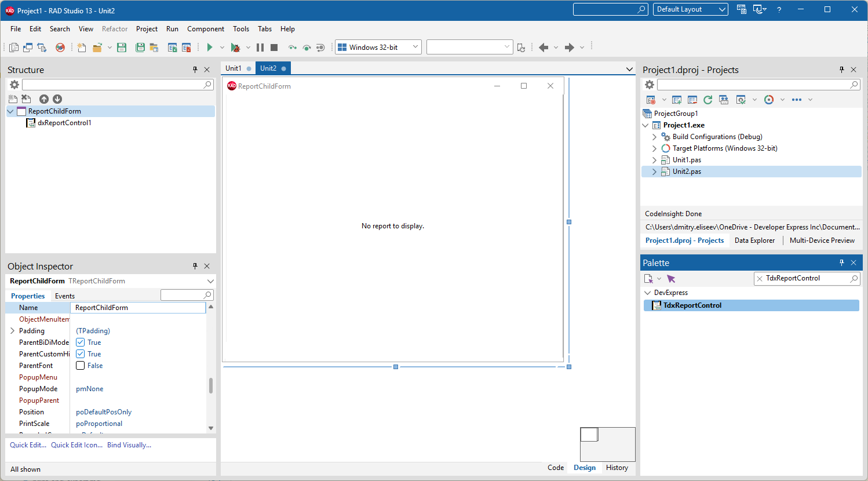Click the Run without debugging play icon

pyautogui.click(x=210, y=48)
